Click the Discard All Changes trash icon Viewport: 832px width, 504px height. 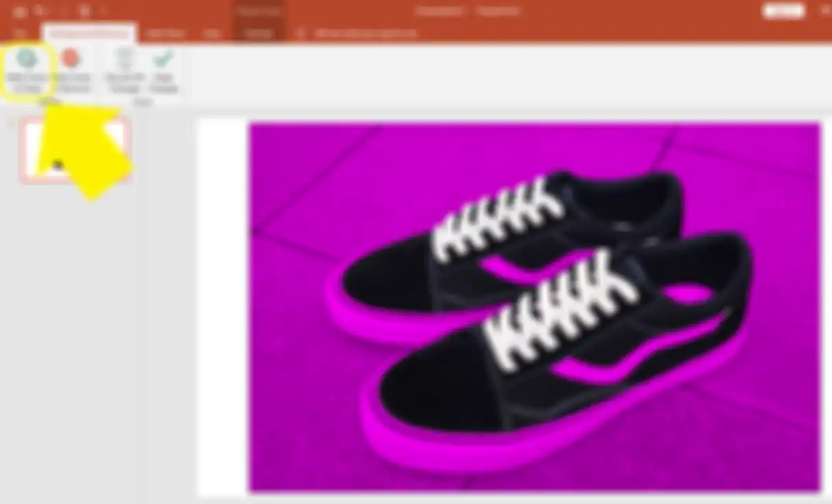125,71
